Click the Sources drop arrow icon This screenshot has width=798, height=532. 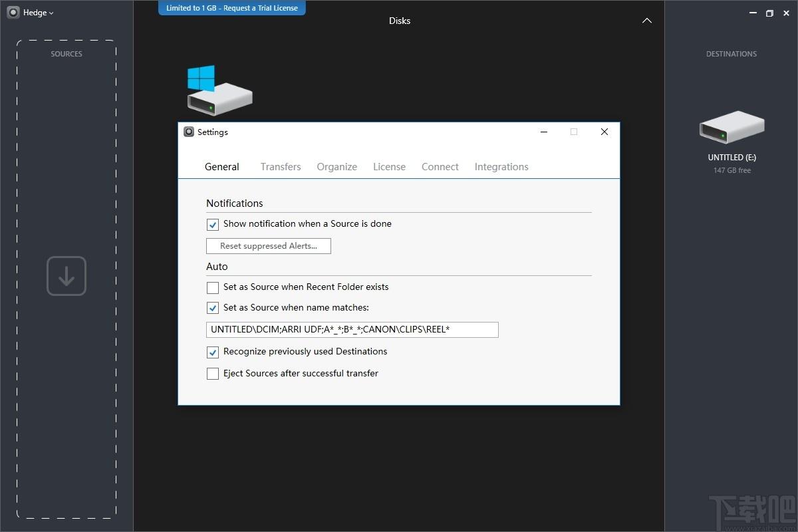point(66,276)
